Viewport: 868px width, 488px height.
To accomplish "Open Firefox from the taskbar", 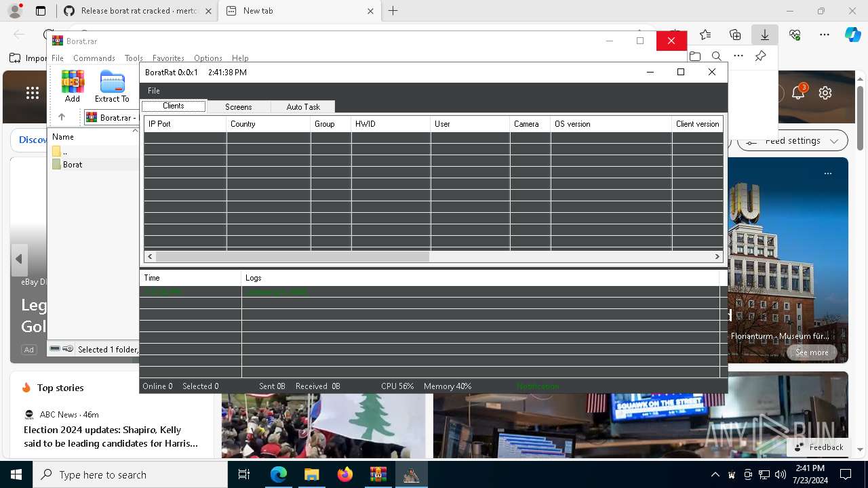I will tap(345, 474).
